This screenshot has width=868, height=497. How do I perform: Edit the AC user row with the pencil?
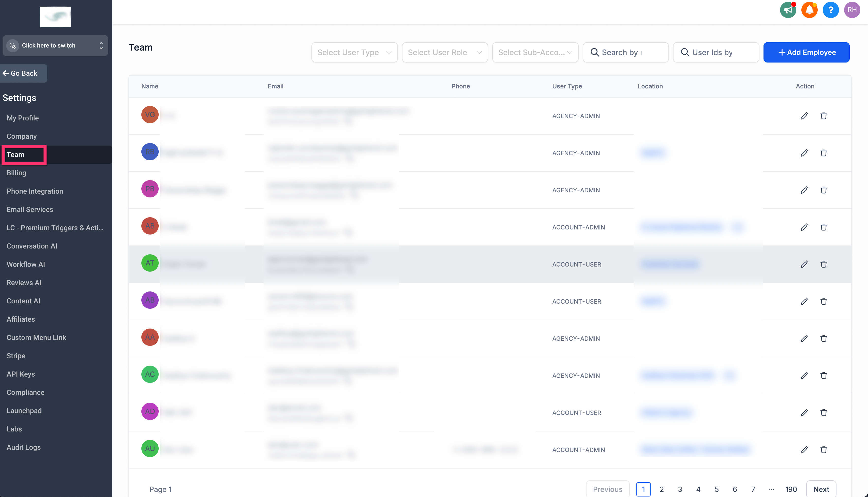[x=804, y=376]
